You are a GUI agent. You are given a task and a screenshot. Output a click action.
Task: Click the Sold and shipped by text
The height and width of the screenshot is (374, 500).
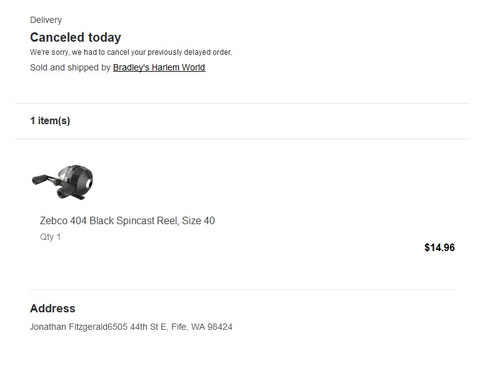[x=70, y=68]
